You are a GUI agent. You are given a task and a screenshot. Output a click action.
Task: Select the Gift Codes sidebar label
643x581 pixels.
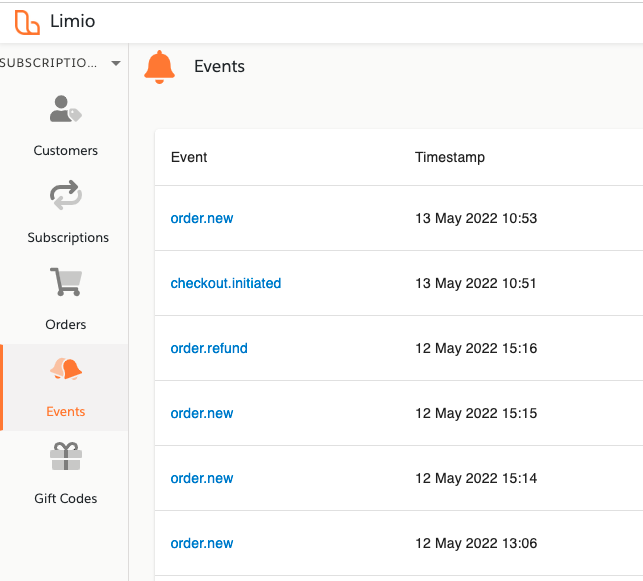(x=66, y=499)
